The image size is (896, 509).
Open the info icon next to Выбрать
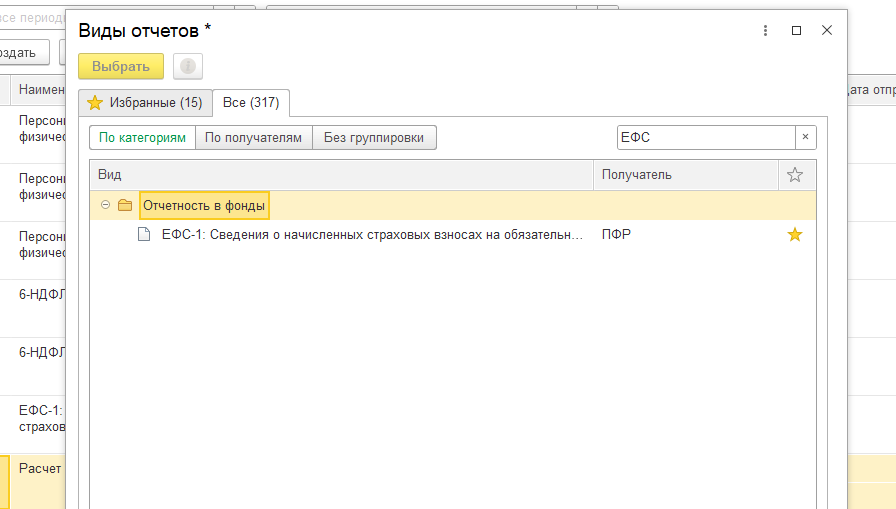188,66
